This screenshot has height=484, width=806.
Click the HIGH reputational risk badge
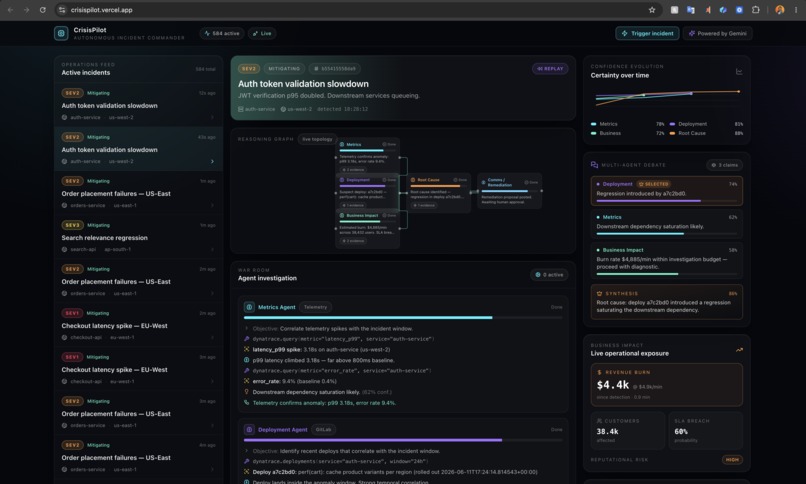(732, 460)
